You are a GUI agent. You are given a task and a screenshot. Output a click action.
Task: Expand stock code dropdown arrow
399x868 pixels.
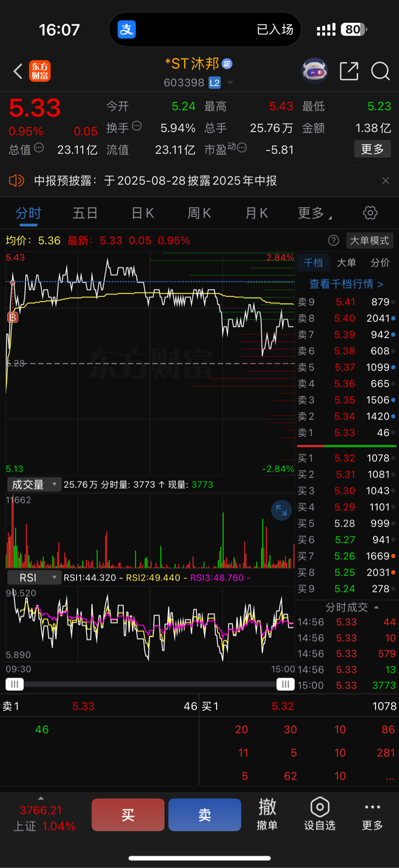(x=230, y=83)
